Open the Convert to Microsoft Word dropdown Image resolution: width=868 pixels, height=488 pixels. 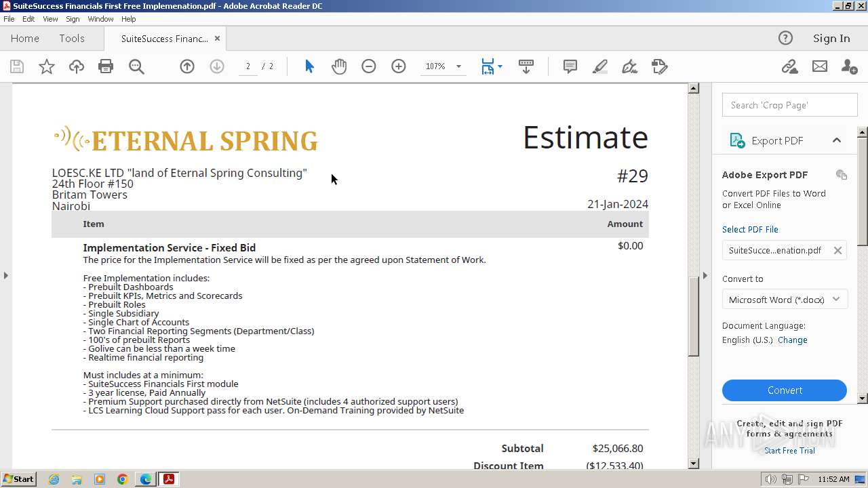pyautogui.click(x=785, y=300)
